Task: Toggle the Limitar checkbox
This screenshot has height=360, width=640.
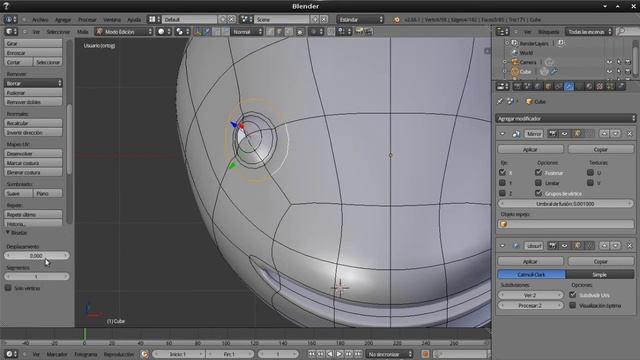Action: coord(538,183)
